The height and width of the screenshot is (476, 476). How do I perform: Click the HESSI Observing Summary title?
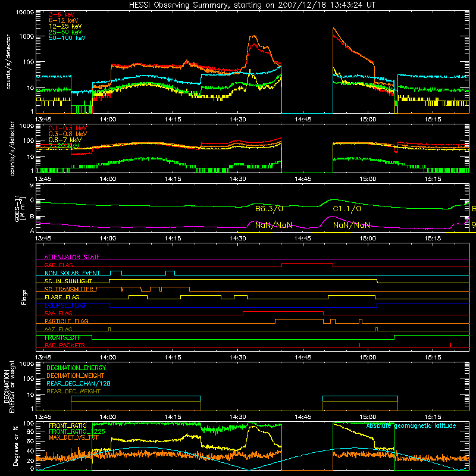252,5
